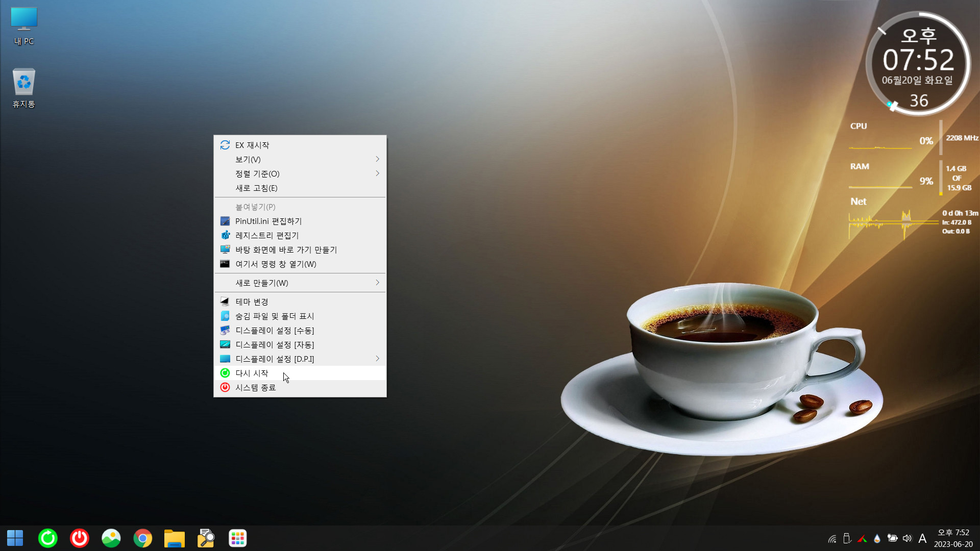The image size is (980, 551).
Task: Open the taskbar clock 오후 7:52
Action: click(x=953, y=538)
